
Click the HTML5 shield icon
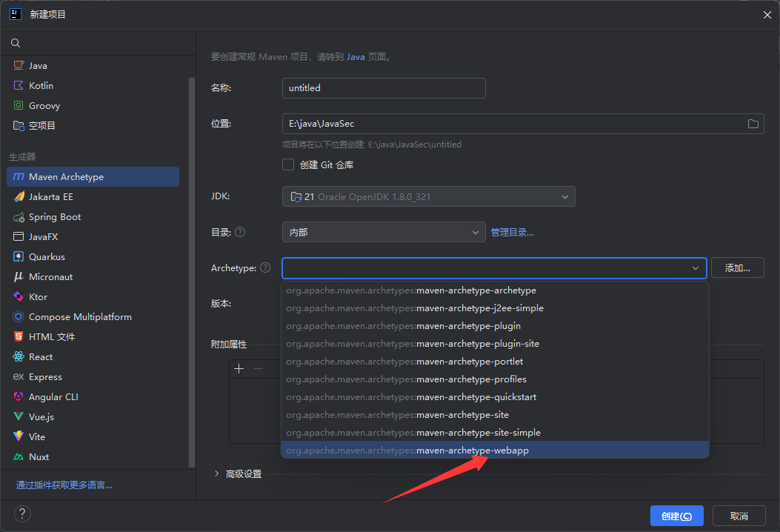coord(19,336)
